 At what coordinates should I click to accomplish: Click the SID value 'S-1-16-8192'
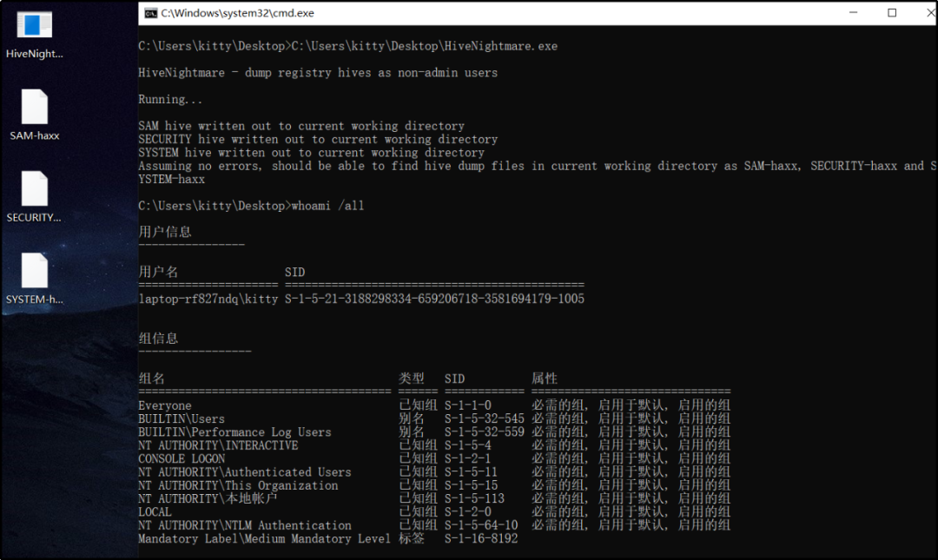(481, 538)
